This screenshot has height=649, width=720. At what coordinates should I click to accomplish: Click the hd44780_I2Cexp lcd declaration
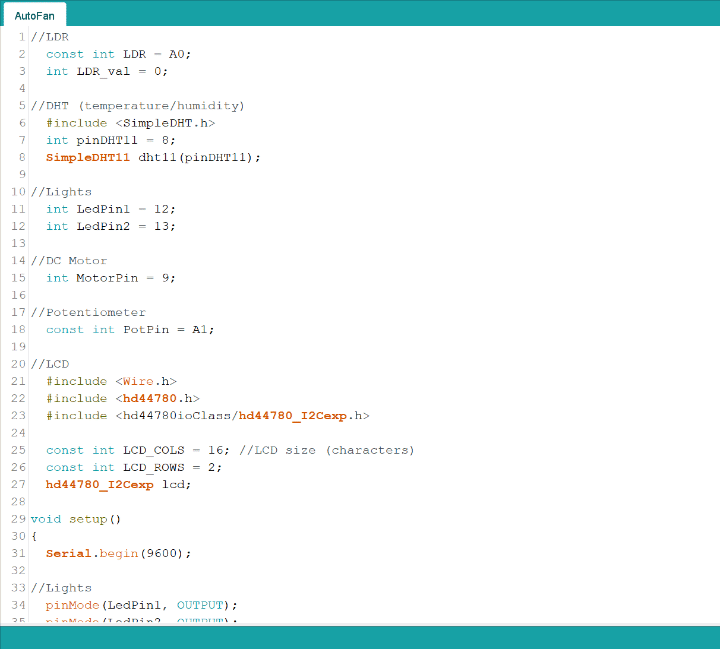(118, 484)
